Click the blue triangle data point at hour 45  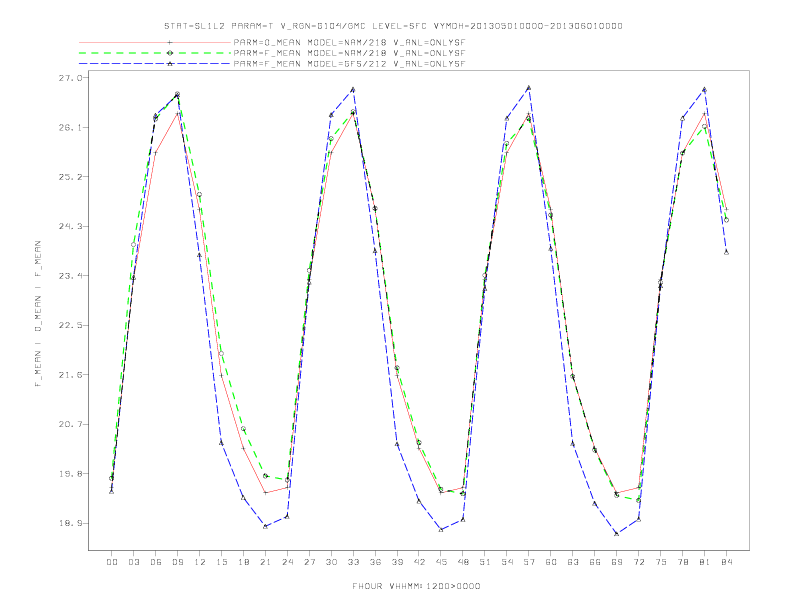441,530
